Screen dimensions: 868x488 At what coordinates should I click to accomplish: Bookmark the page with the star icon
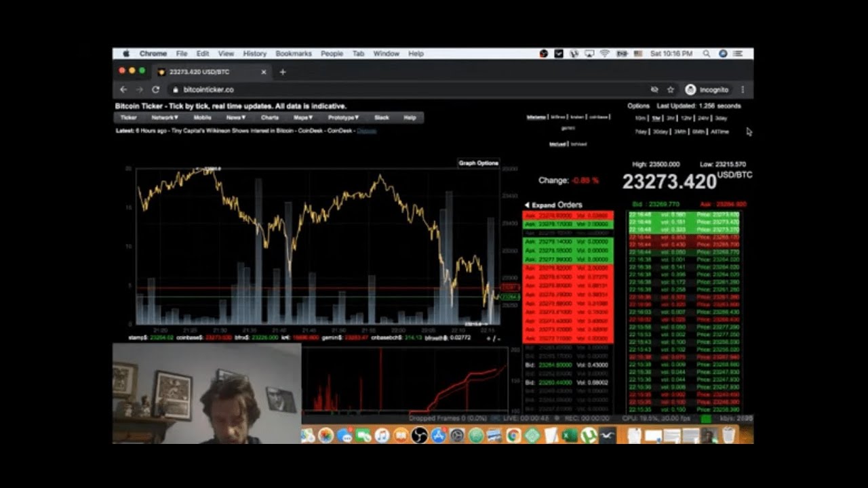(671, 89)
